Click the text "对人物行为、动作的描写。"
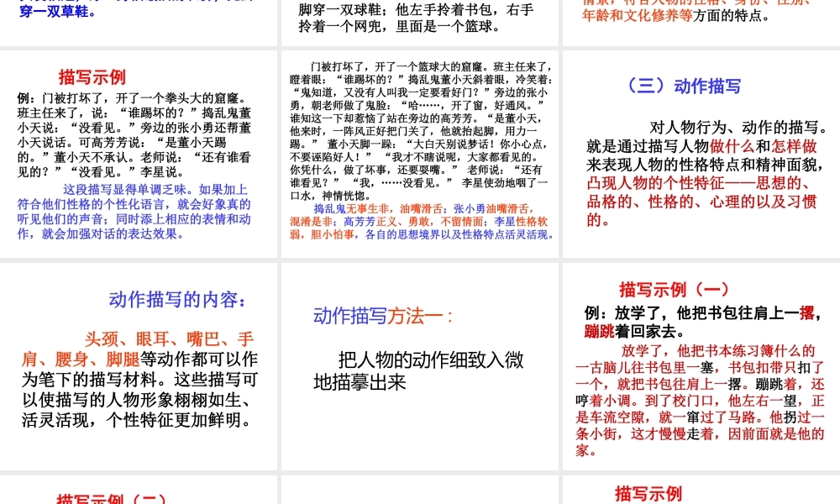840x504 pixels. point(739,128)
